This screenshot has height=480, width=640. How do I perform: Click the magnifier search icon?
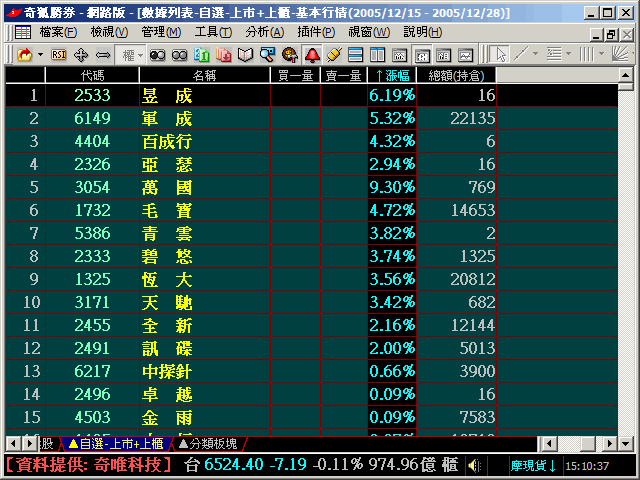[267, 55]
